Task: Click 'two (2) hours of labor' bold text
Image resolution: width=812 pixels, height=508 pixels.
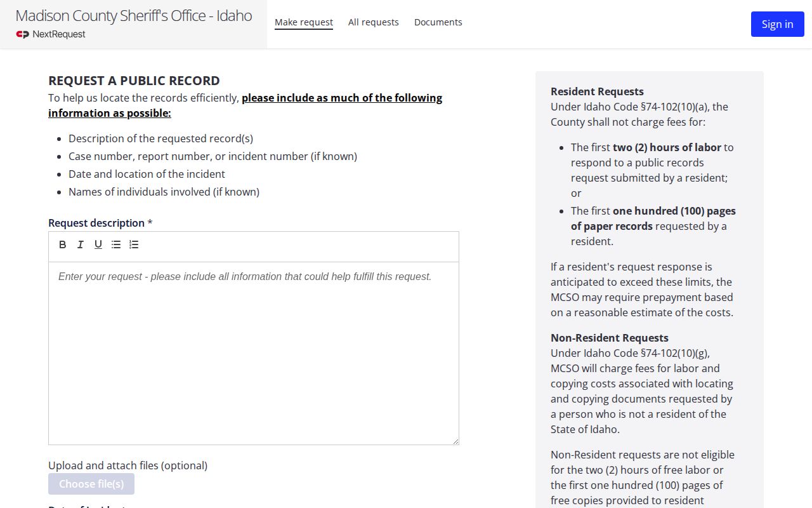Action: click(667, 147)
